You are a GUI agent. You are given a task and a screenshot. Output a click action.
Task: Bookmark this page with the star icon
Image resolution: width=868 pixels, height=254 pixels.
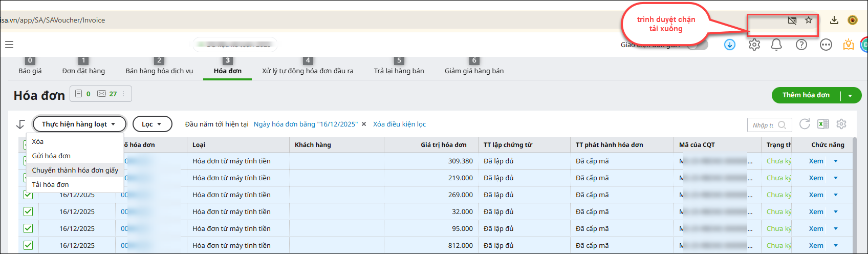[809, 20]
